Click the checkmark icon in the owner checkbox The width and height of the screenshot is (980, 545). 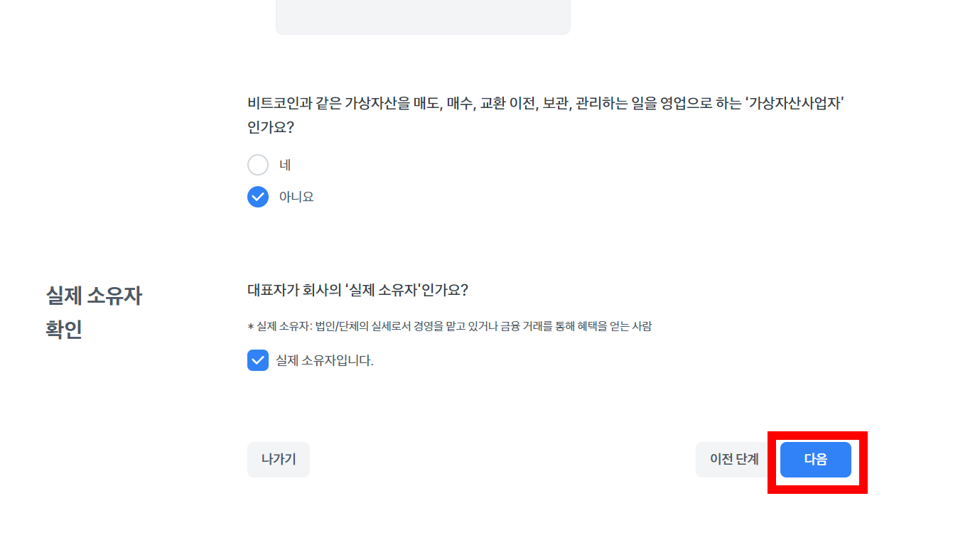(x=258, y=360)
